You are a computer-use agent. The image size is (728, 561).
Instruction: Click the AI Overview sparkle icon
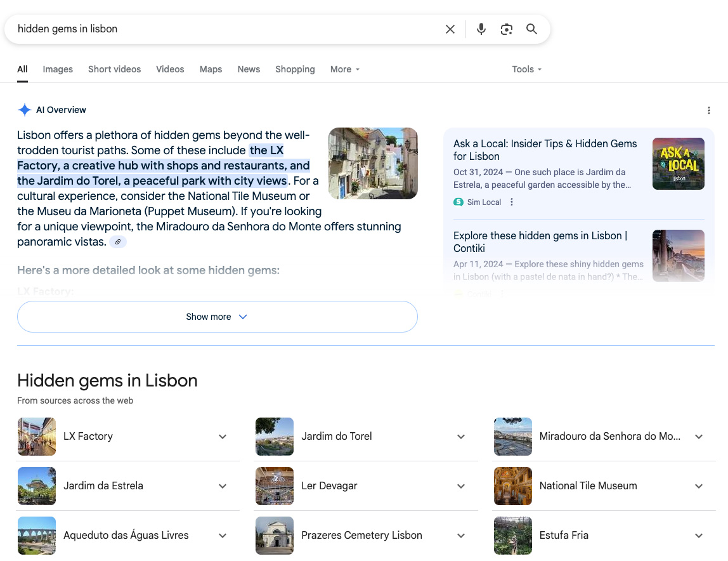25,110
